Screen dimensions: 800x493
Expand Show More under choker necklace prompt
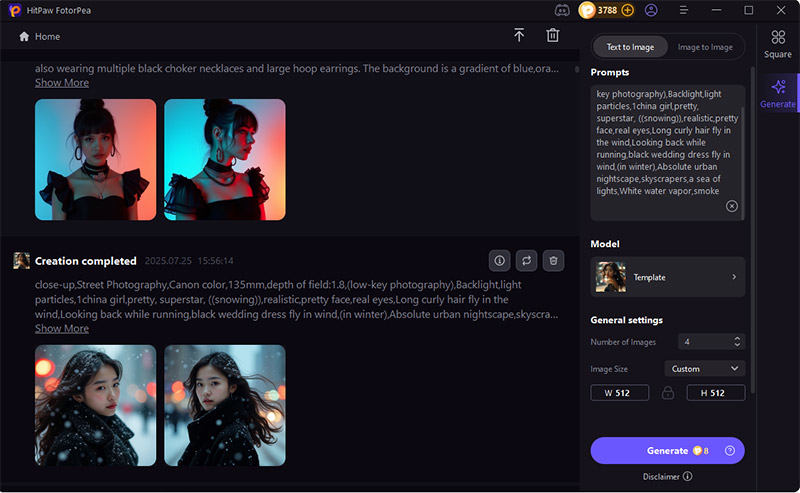tap(62, 83)
